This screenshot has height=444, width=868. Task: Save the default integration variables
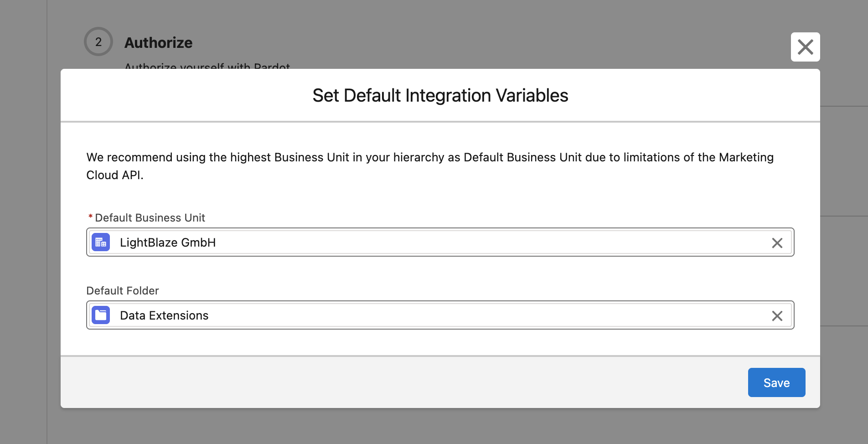[x=776, y=382]
